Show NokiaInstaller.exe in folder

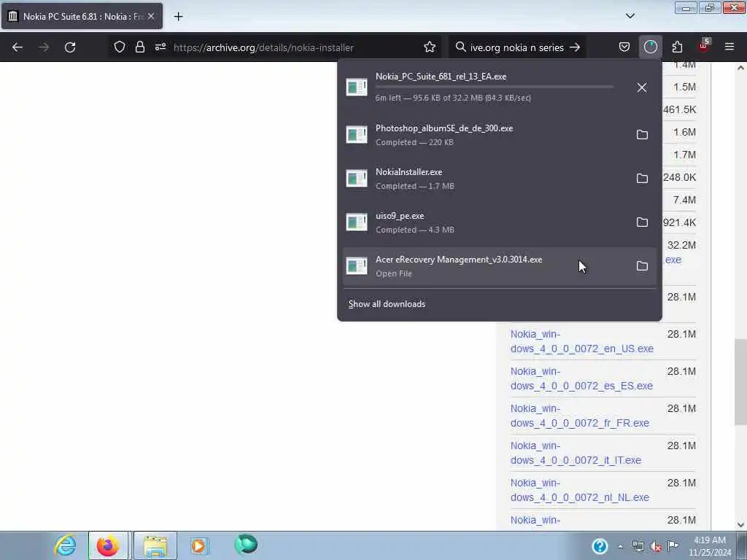pos(642,178)
